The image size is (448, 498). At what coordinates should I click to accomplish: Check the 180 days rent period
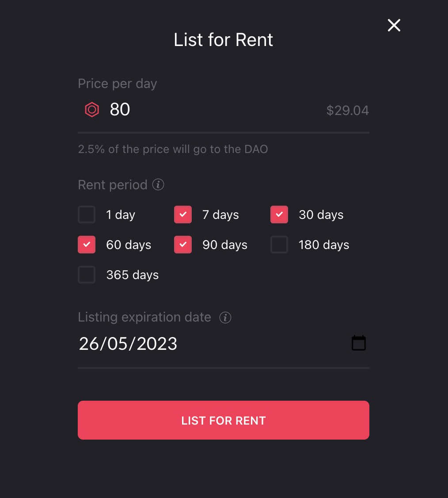tap(279, 245)
